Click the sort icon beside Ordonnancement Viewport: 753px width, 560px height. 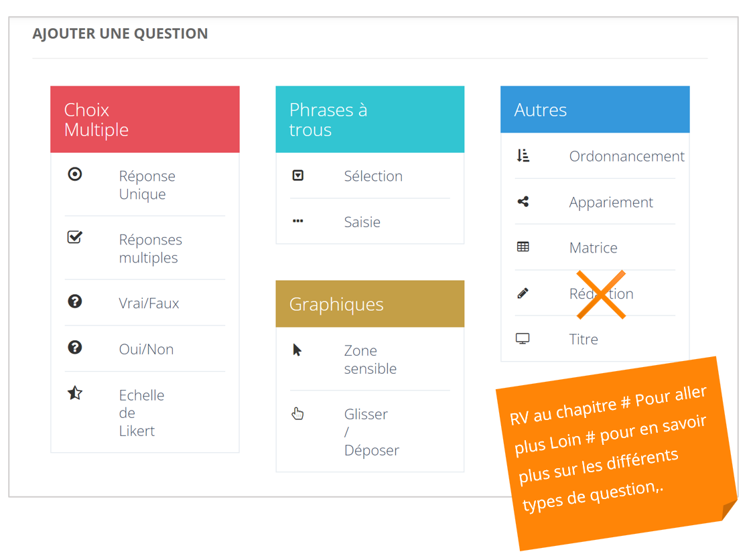[x=523, y=156]
